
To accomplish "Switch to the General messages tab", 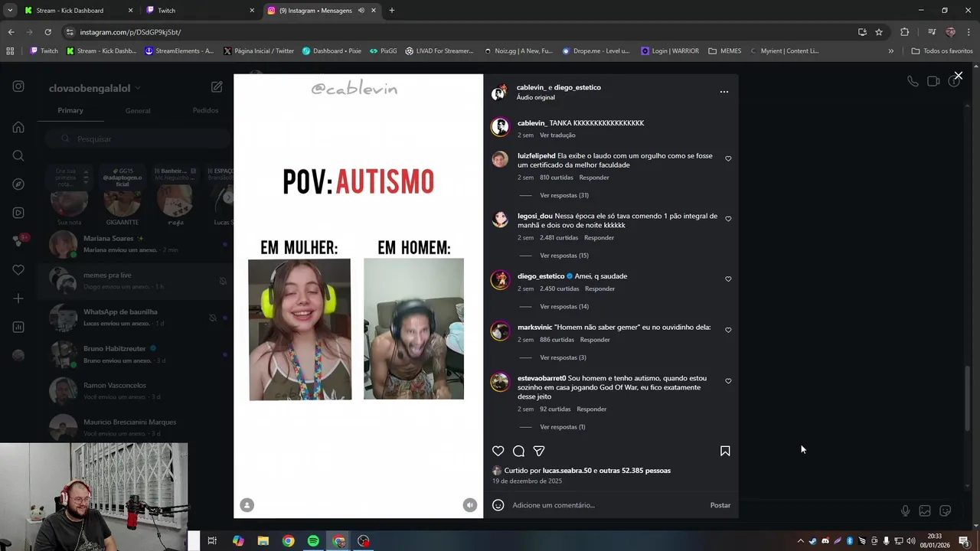I will [x=138, y=110].
